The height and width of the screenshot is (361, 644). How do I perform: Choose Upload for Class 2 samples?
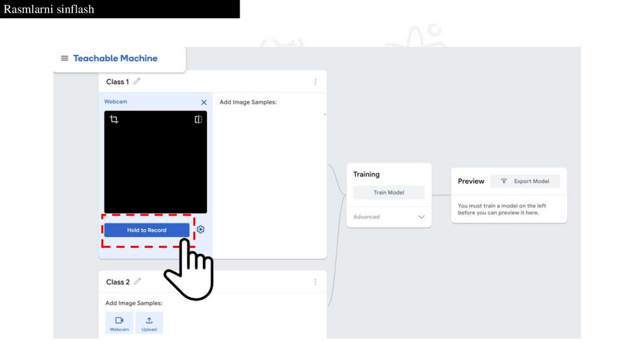pyautogui.click(x=149, y=323)
